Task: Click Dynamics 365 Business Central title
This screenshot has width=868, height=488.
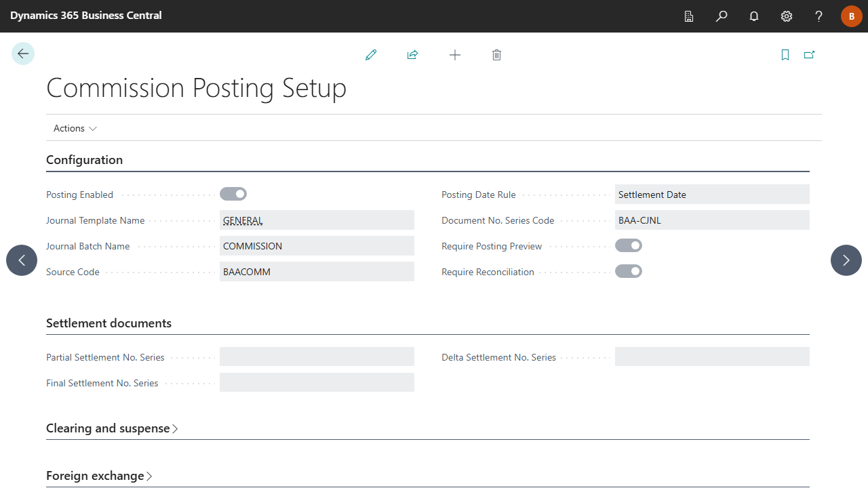Action: click(x=86, y=16)
